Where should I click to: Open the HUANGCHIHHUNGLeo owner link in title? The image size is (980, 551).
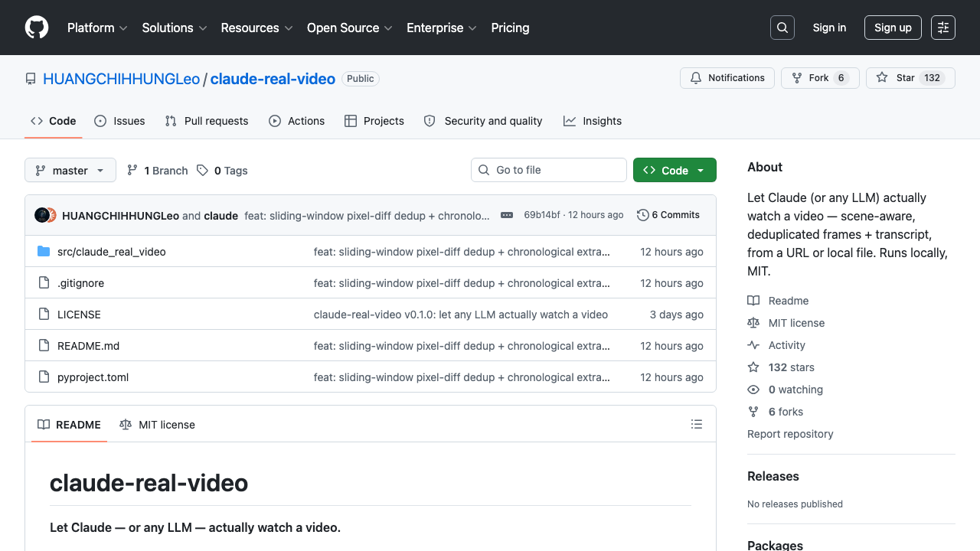[121, 79]
